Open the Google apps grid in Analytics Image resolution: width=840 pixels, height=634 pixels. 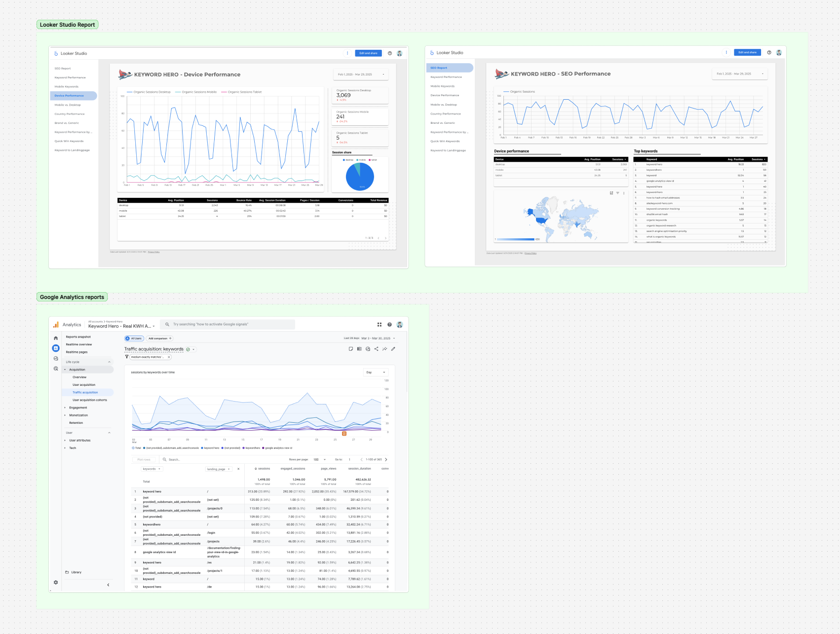(380, 325)
